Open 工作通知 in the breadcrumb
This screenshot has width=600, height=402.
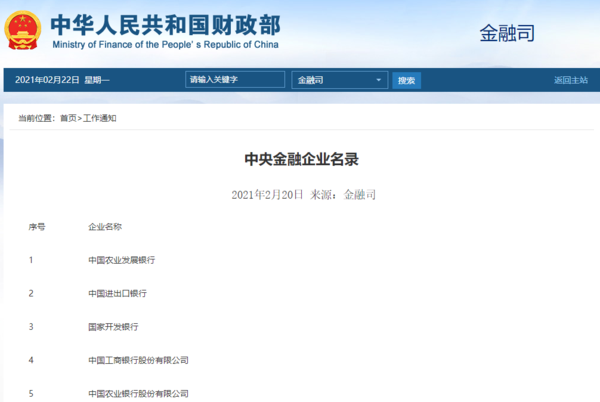tap(99, 118)
